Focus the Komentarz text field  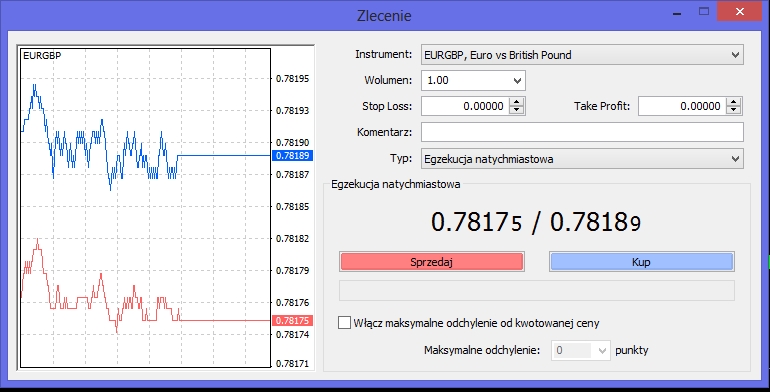pyautogui.click(x=582, y=132)
